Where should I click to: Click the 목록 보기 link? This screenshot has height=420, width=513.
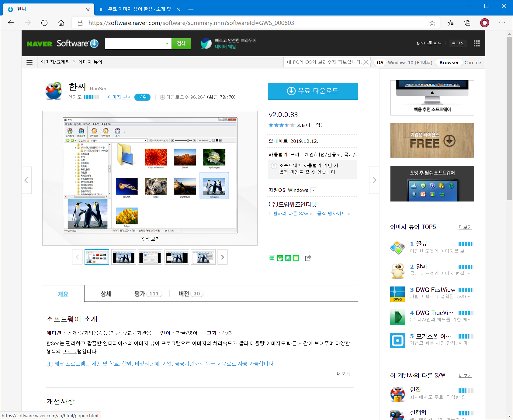150,239
